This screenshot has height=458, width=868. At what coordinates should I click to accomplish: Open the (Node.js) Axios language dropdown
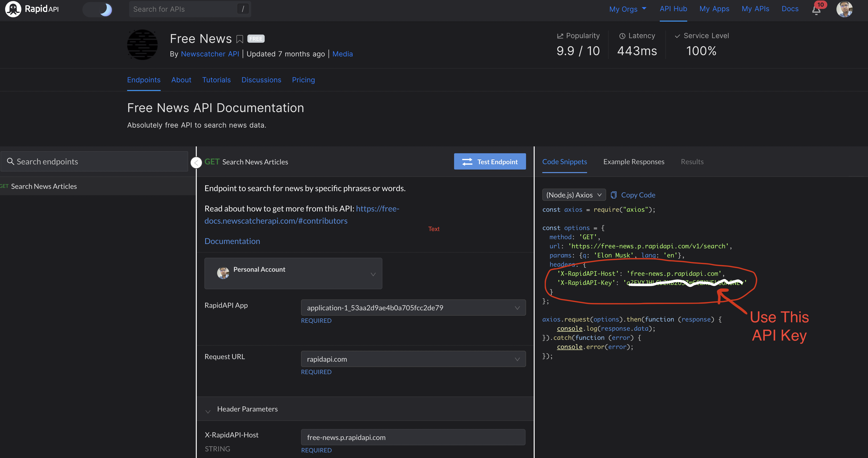pos(574,195)
